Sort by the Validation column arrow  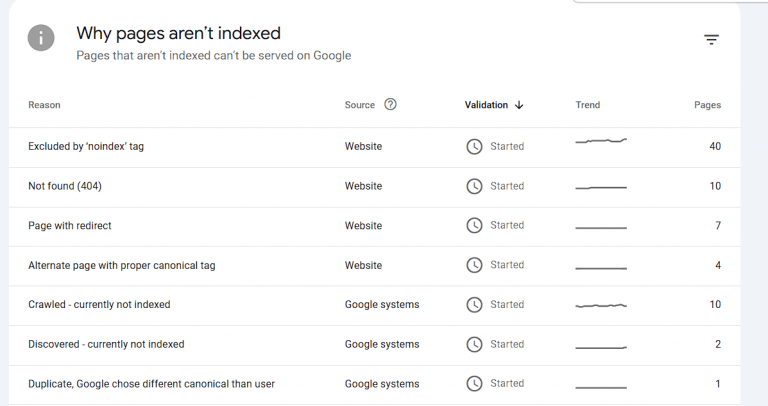click(x=519, y=106)
